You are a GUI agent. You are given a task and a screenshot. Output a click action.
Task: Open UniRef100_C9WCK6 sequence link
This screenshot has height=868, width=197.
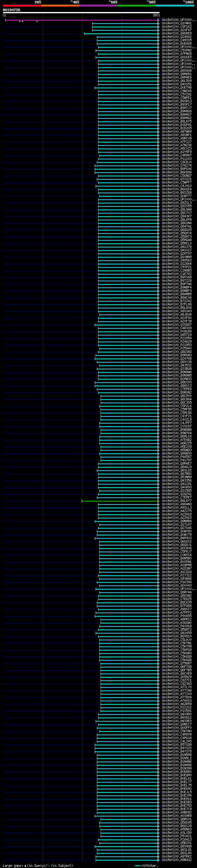click(177, 91)
